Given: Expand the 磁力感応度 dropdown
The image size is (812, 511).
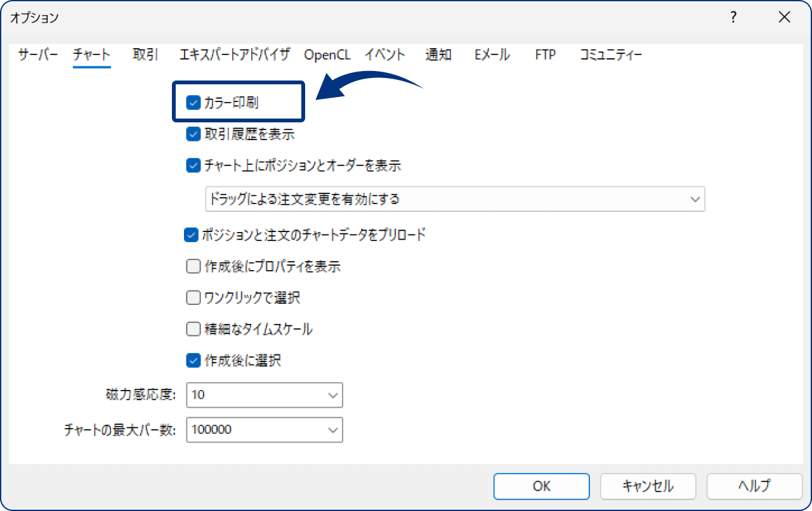Looking at the screenshot, I should [x=334, y=395].
